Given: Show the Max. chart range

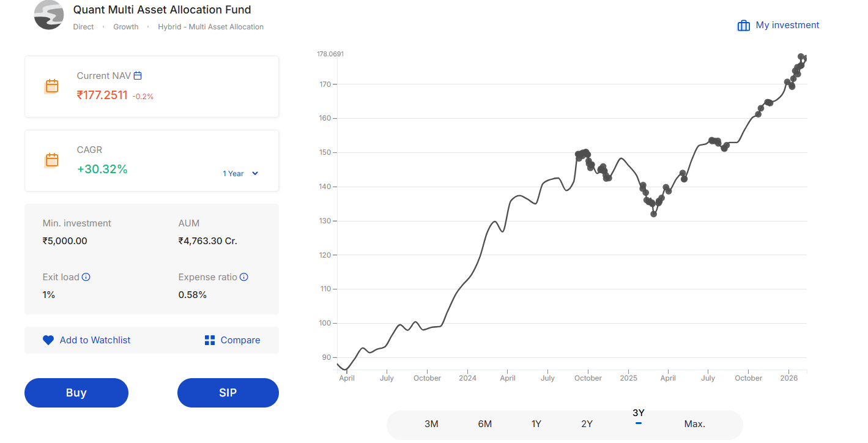Looking at the screenshot, I should pyautogui.click(x=694, y=424).
